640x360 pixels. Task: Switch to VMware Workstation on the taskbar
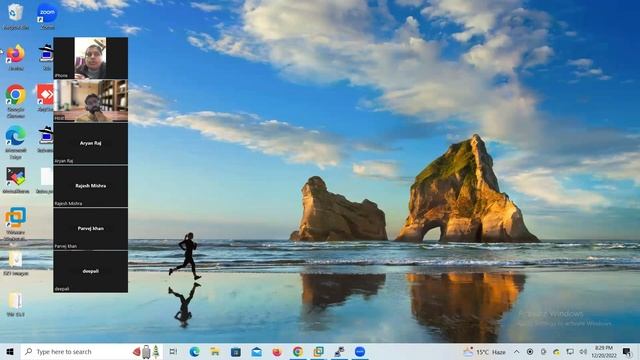tap(318, 352)
